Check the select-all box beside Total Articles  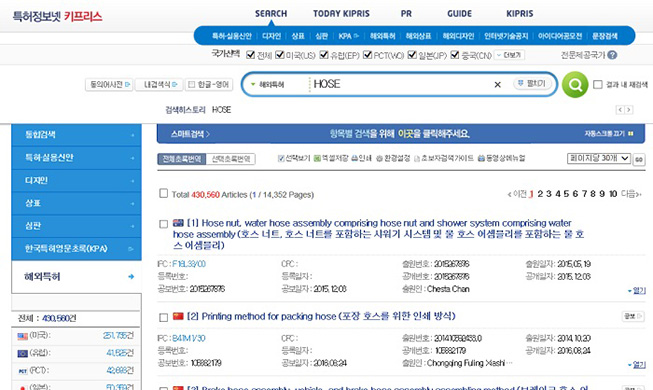pyautogui.click(x=164, y=193)
